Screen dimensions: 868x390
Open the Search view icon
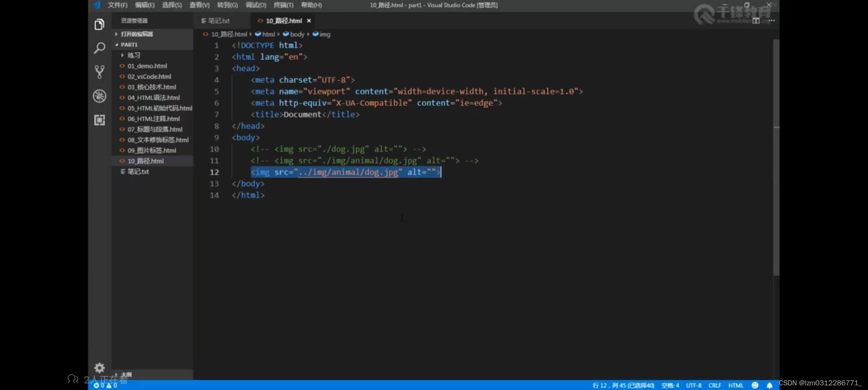point(99,48)
